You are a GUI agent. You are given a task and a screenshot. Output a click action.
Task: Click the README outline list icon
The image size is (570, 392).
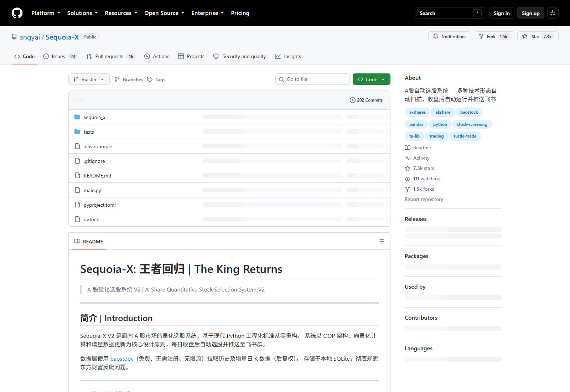(x=381, y=242)
